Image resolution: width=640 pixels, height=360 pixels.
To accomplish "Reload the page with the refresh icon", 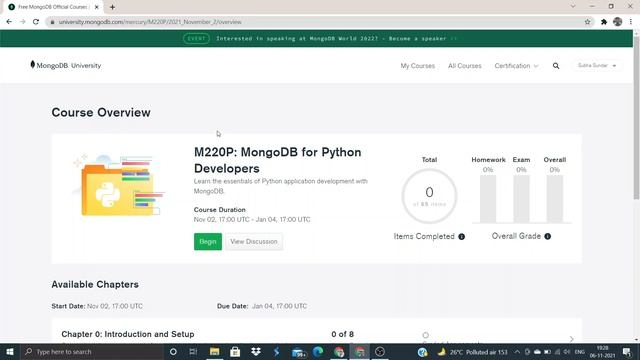I will click(36, 22).
